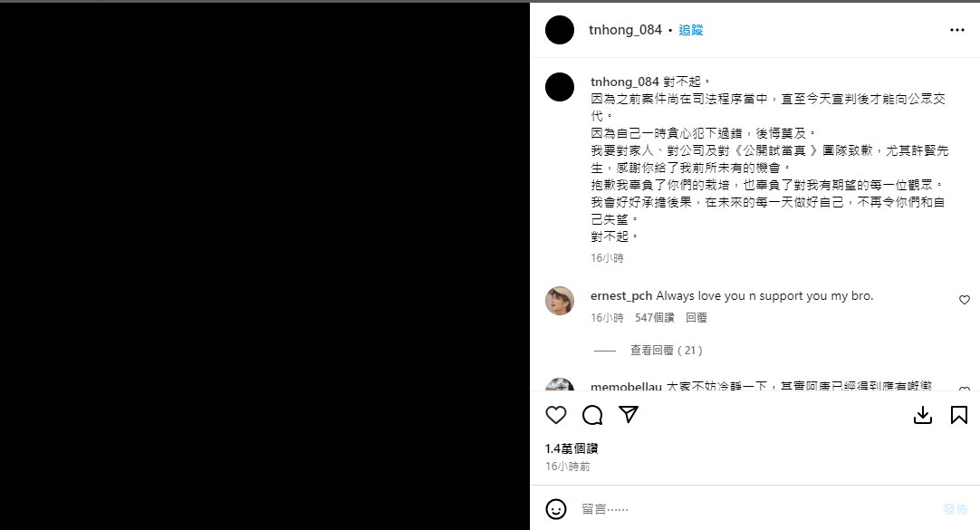This screenshot has width=980, height=530.
Task: Focus the 留言 comment input field
Action: click(756, 509)
